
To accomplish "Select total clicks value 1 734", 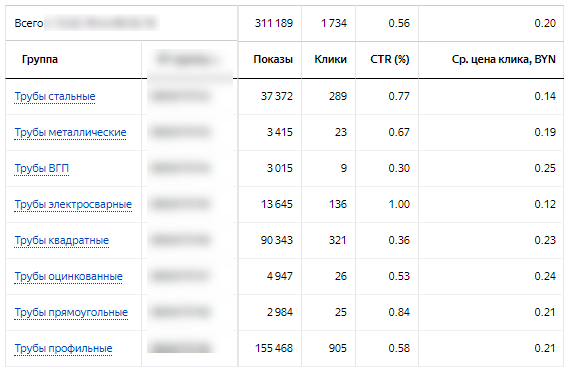I will (334, 23).
